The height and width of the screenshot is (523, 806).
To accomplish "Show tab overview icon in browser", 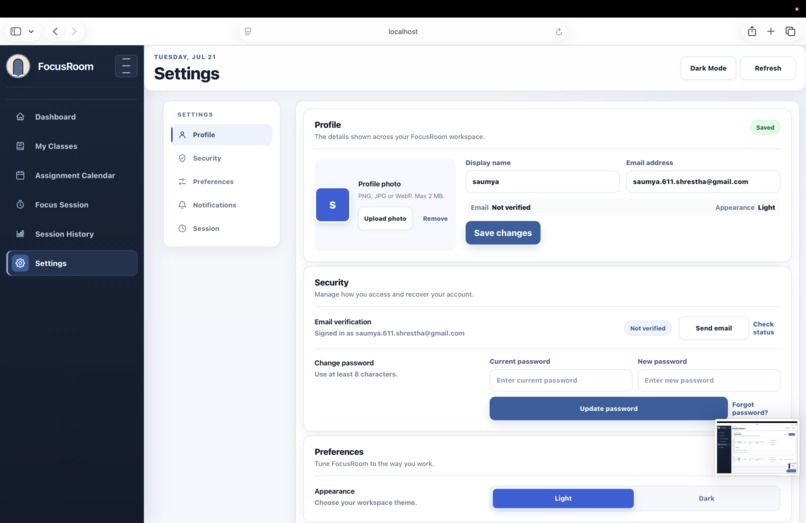I will tap(791, 31).
